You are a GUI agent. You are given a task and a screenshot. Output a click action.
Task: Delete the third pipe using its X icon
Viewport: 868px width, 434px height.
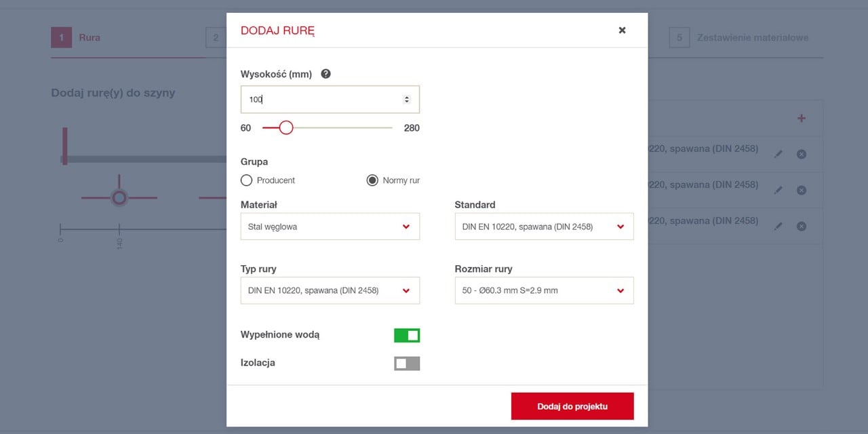pos(801,226)
